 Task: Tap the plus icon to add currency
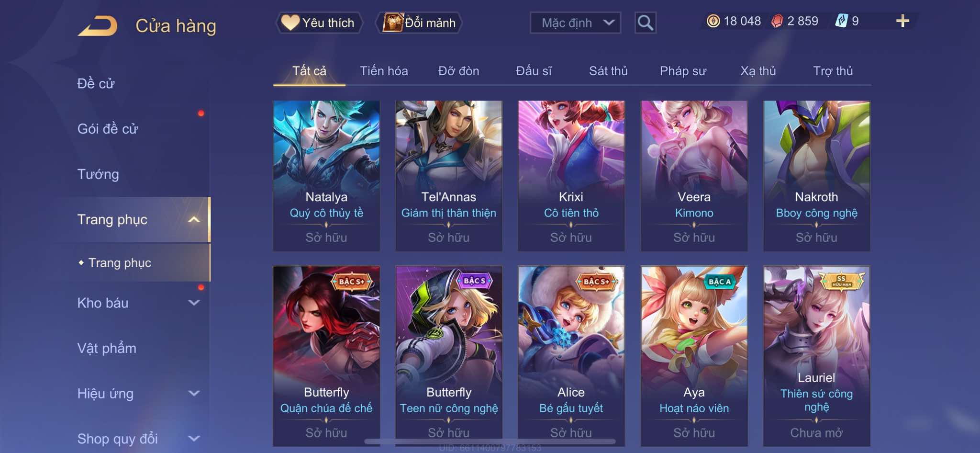[902, 21]
